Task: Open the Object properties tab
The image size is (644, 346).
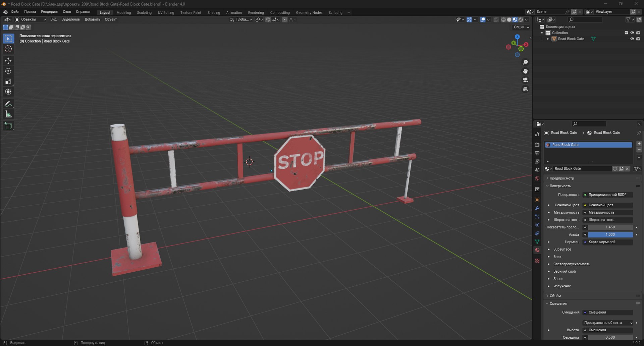Action: 537,200
